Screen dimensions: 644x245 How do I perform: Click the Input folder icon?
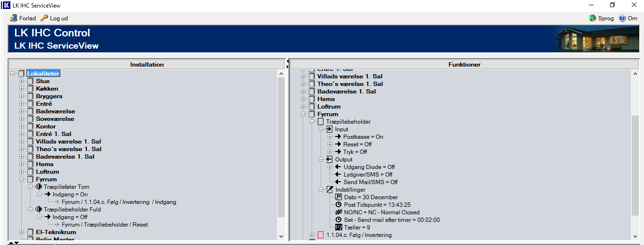click(x=330, y=129)
